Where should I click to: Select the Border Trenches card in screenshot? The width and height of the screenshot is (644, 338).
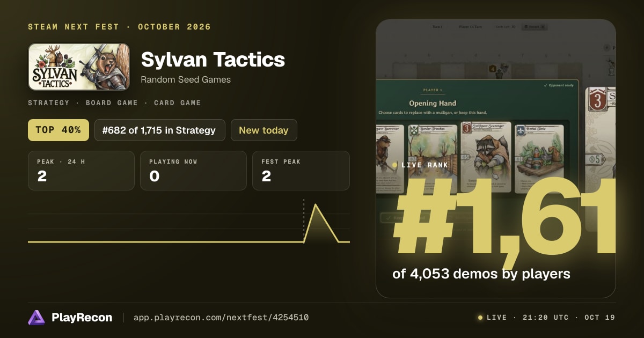pyautogui.click(x=433, y=159)
